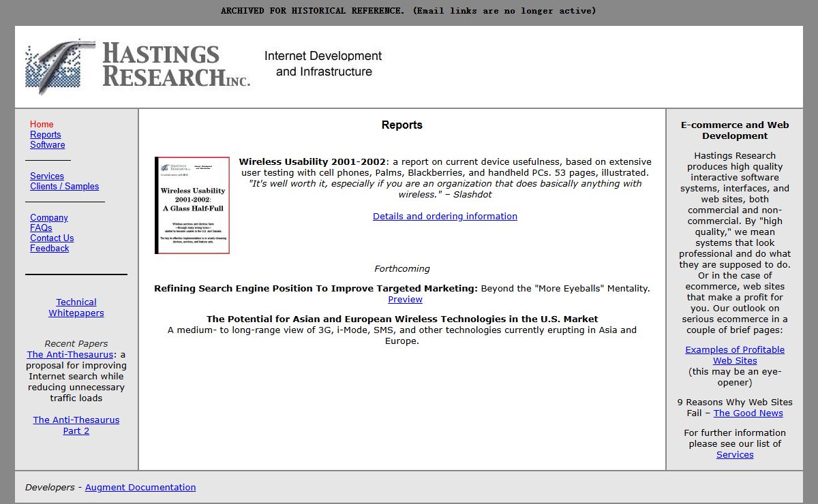818x504 pixels.
Task: Click the Feedback link
Action: (x=50, y=248)
